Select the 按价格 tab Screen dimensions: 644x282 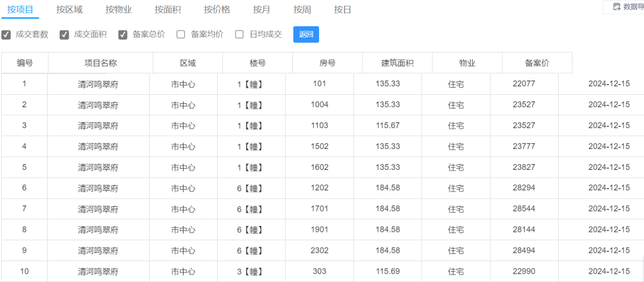pos(217,10)
